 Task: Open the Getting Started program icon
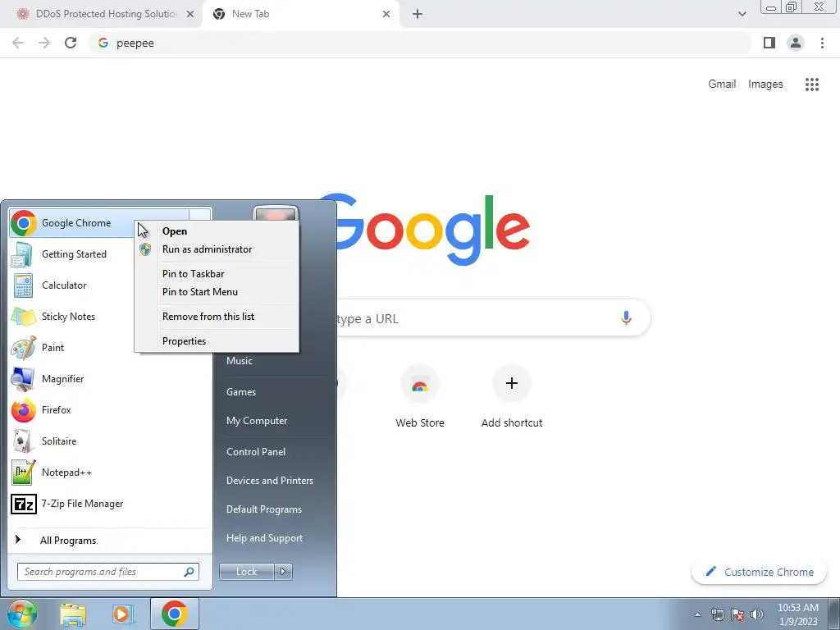click(x=22, y=254)
